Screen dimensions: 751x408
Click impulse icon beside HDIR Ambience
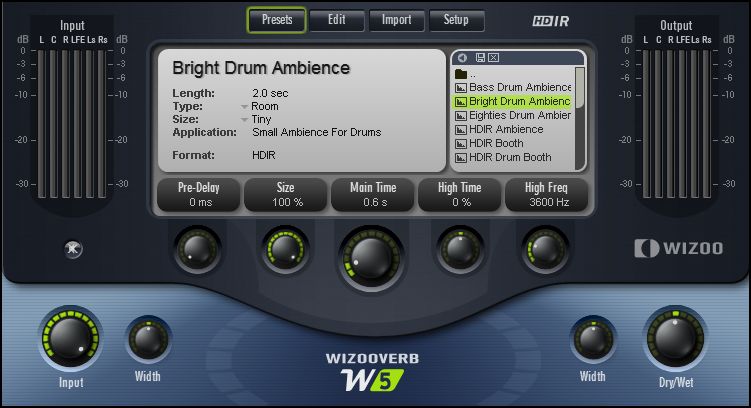[461, 130]
